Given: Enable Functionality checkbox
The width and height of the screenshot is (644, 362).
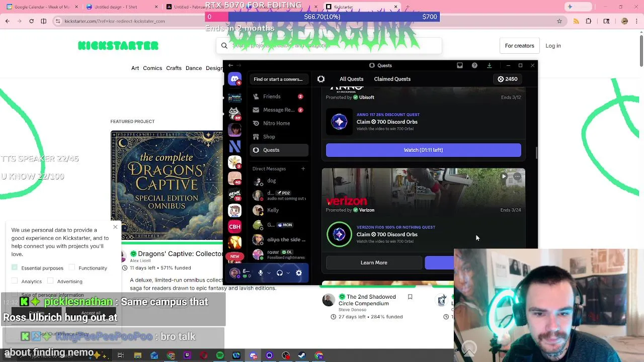Looking at the screenshot, I should point(72,267).
